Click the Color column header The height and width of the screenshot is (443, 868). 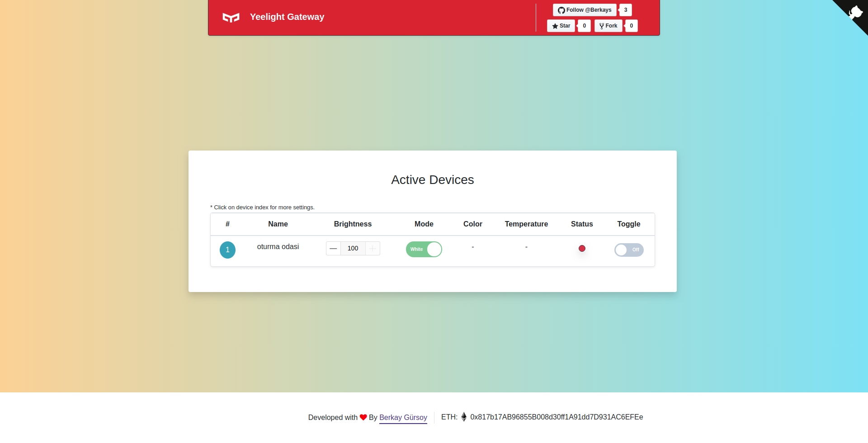(473, 224)
